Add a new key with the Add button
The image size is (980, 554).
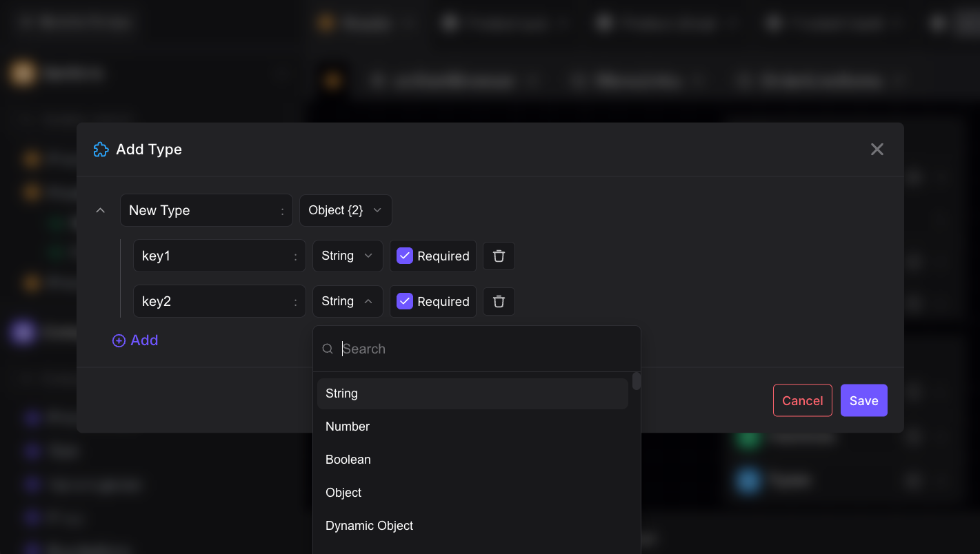135,340
